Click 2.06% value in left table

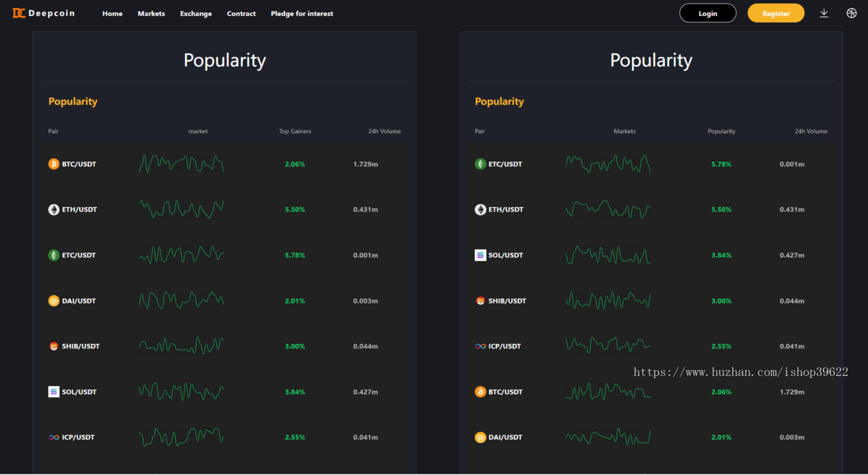tap(295, 164)
